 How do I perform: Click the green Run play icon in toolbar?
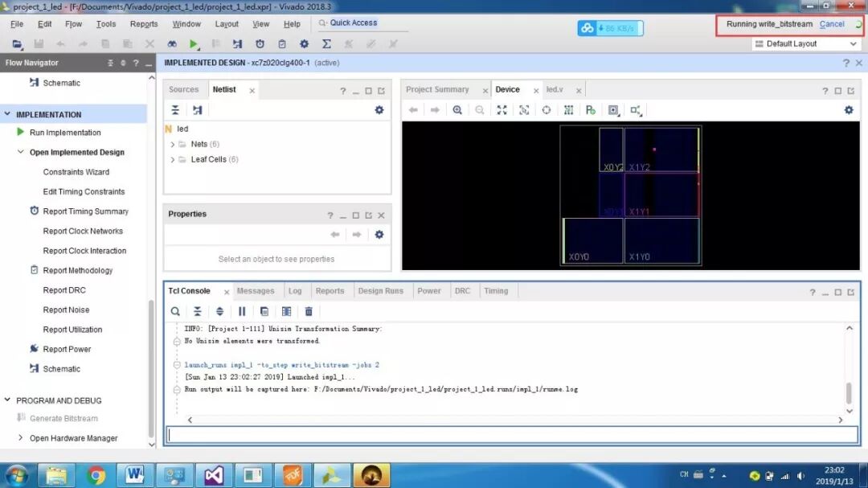click(193, 43)
